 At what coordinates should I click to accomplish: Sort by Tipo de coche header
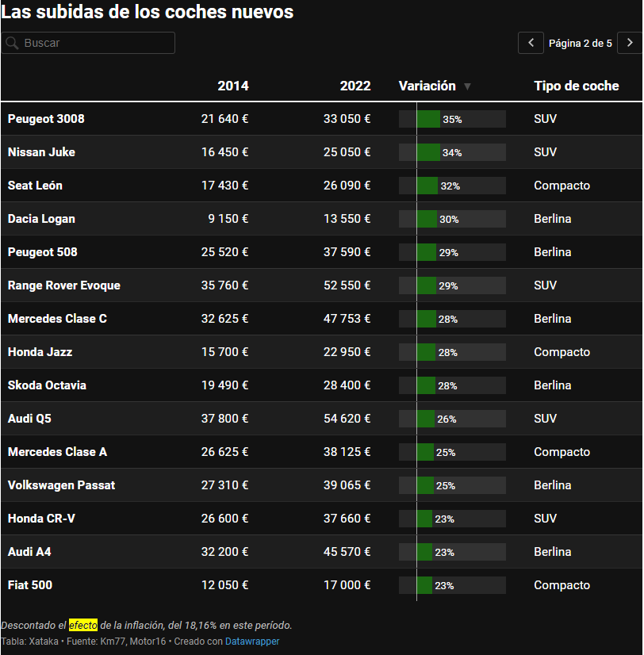tap(577, 86)
